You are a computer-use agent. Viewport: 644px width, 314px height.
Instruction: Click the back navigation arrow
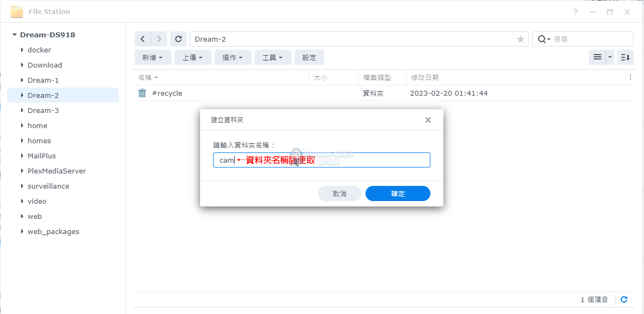(x=142, y=38)
